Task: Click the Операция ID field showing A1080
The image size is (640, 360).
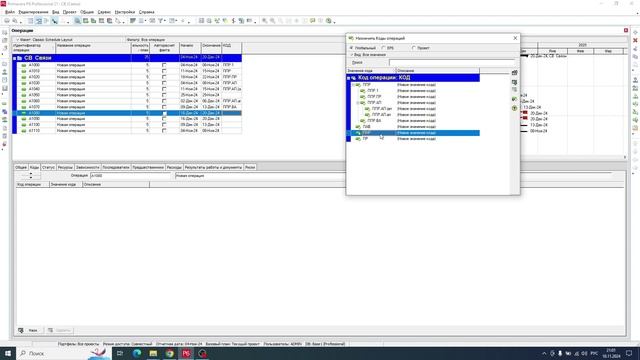Action: coord(131,176)
